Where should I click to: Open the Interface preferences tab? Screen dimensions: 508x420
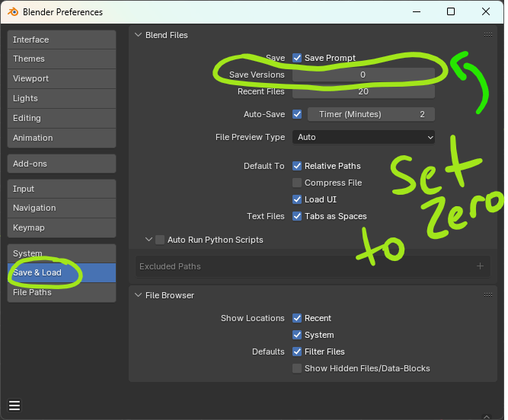pos(62,40)
